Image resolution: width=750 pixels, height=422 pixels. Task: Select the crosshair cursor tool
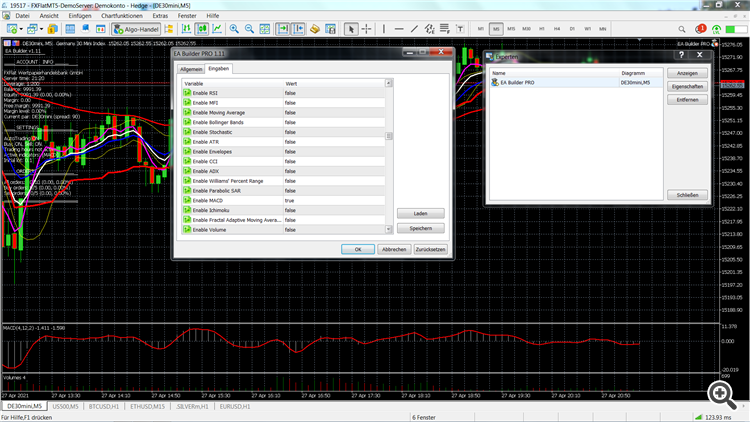point(367,29)
